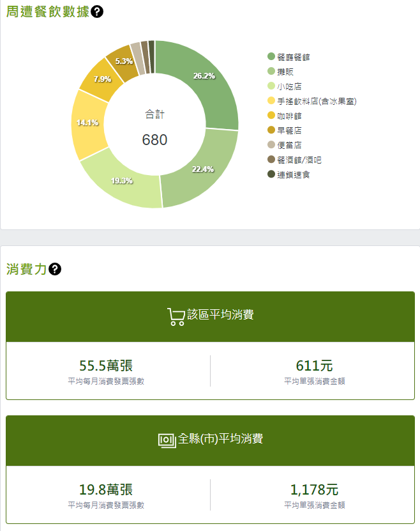Click the 合計 label in donut center
The image size is (420, 531).
click(155, 114)
